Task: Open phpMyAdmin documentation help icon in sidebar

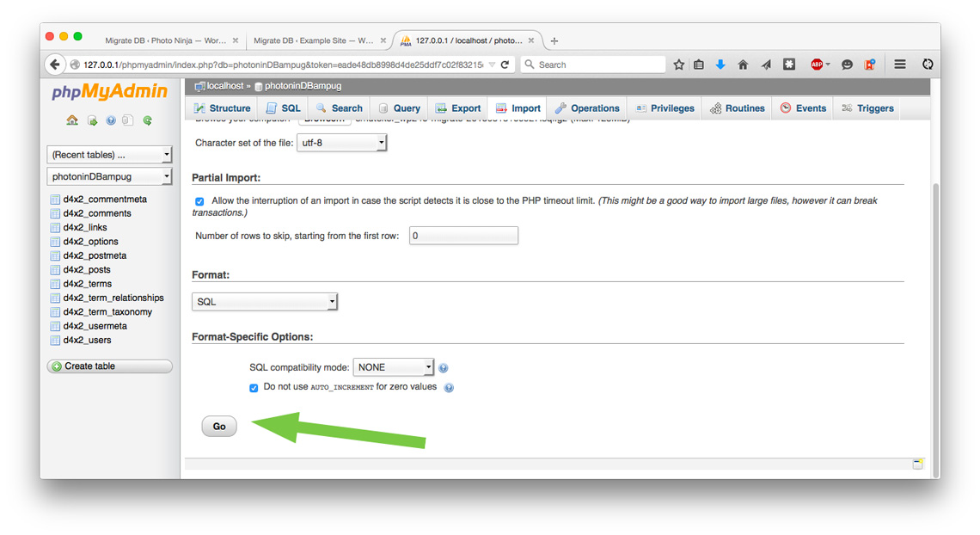Action: click(111, 120)
